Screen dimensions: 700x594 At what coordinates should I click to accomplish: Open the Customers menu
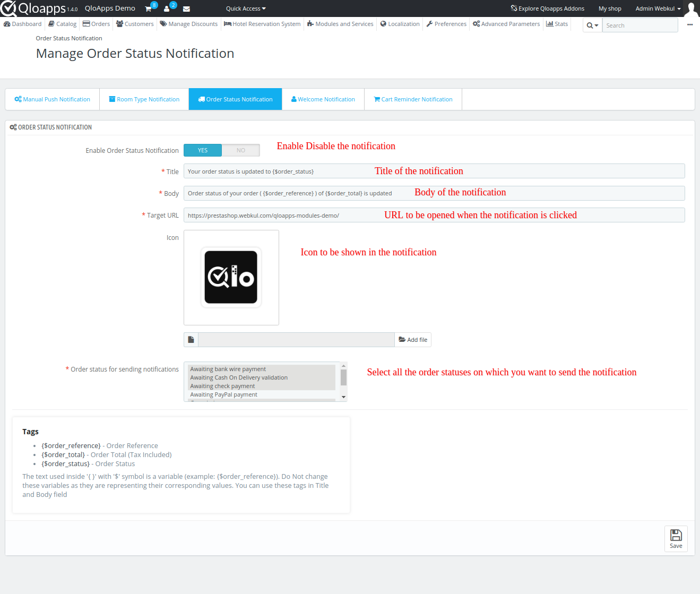click(135, 24)
